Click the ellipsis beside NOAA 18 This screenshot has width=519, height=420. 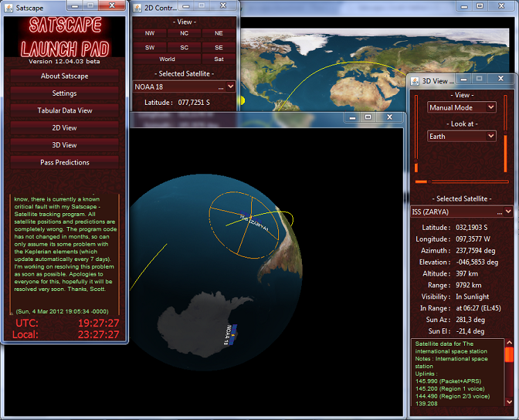(x=221, y=87)
